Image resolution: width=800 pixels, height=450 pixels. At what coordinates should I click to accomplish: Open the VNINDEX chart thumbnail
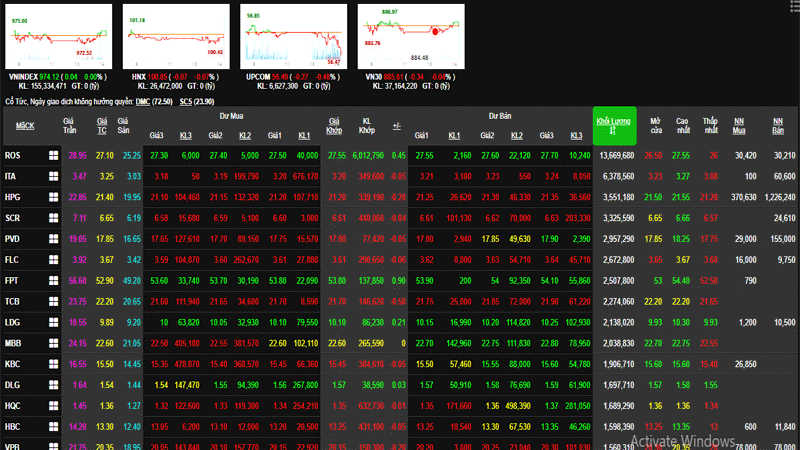click(x=59, y=36)
